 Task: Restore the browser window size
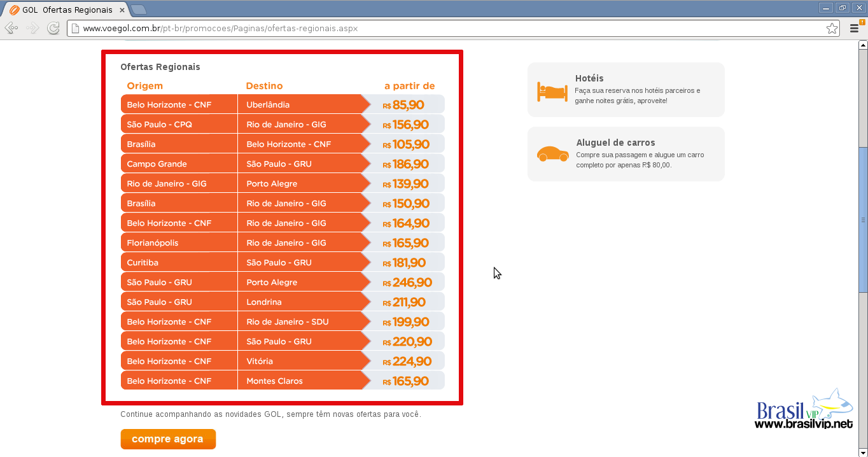pos(843,8)
